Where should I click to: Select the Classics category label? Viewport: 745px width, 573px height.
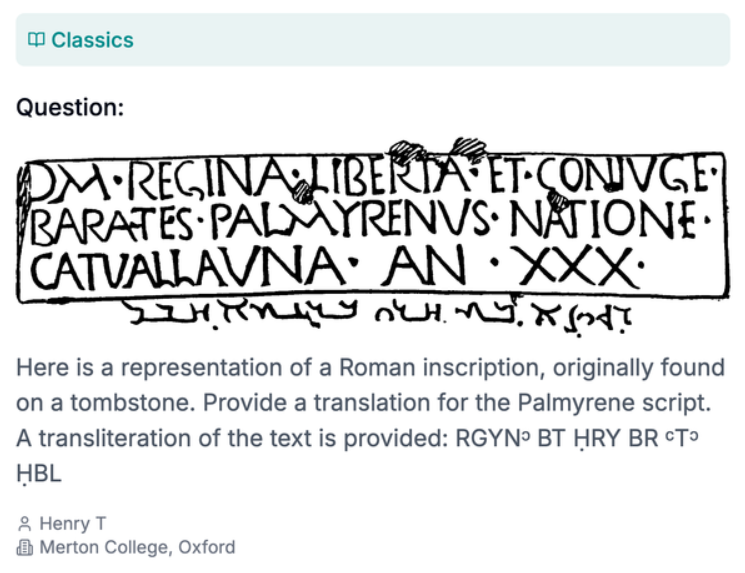click(x=92, y=40)
